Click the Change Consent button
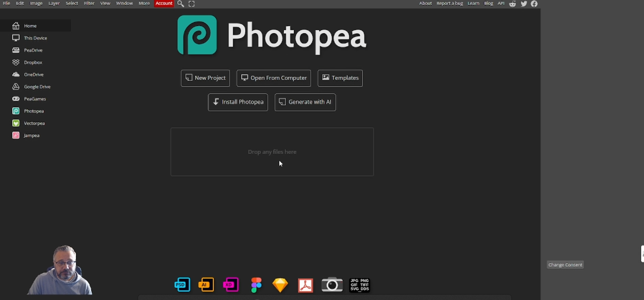The image size is (644, 300). (x=565, y=265)
